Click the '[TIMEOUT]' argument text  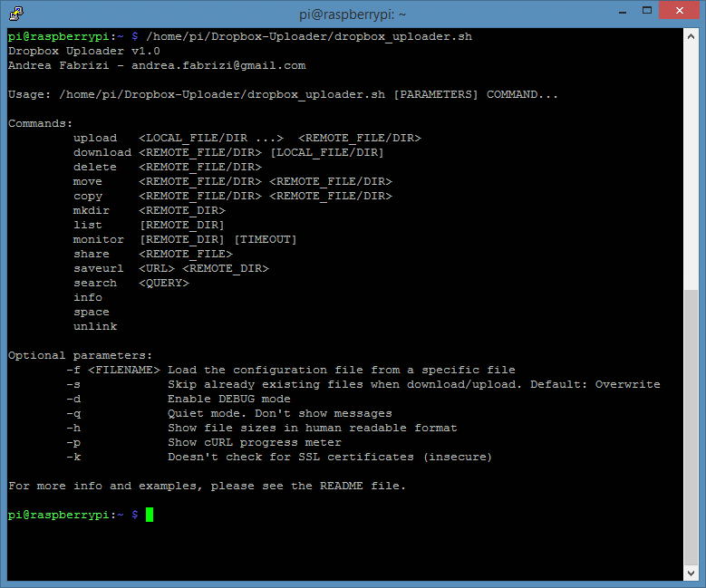[x=266, y=239]
